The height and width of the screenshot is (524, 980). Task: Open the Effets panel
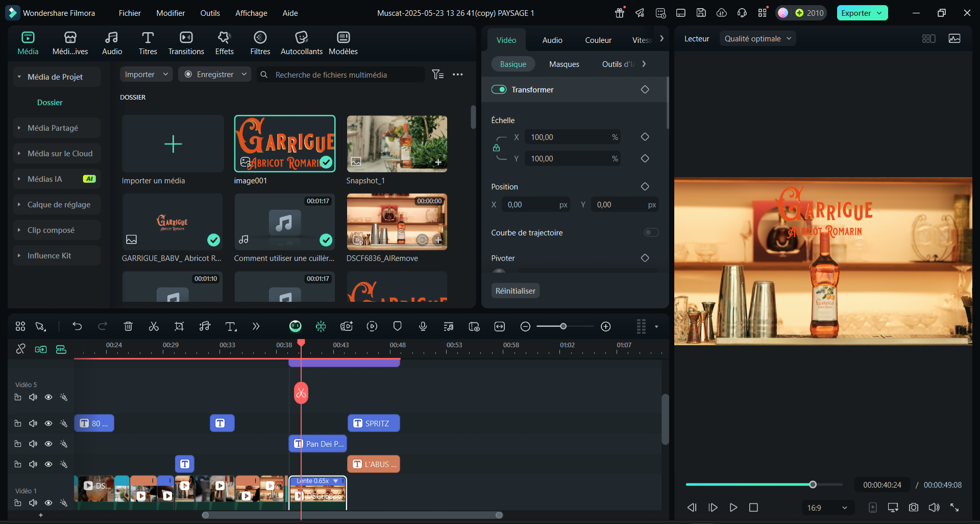[224, 43]
